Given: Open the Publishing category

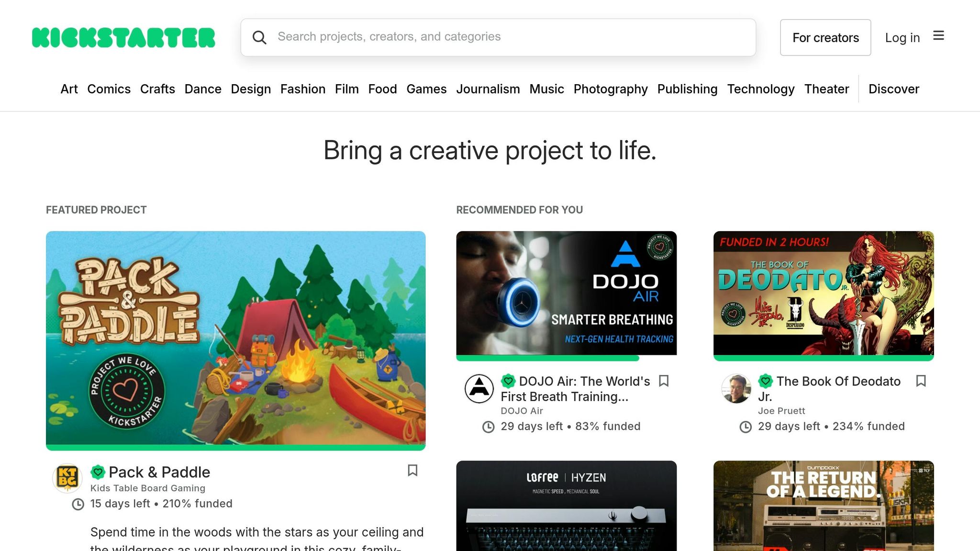Looking at the screenshot, I should (x=687, y=89).
